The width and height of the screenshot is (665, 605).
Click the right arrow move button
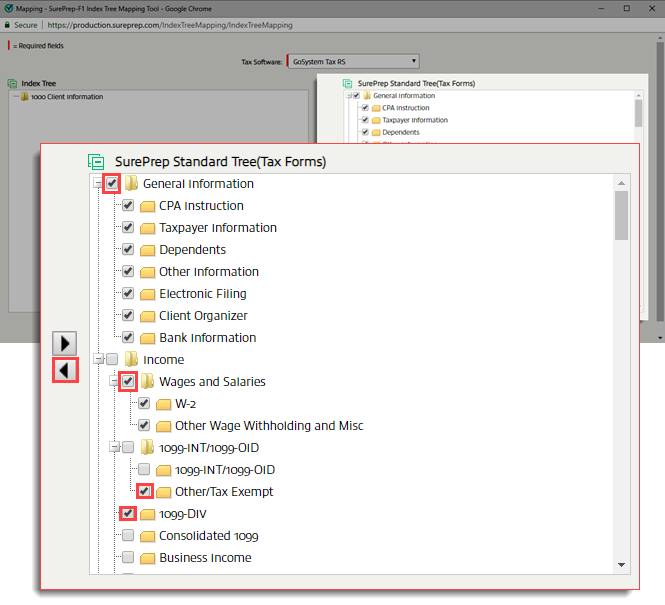click(x=65, y=343)
